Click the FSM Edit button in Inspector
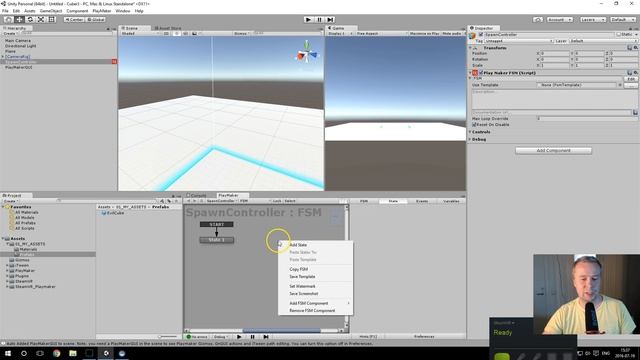 (631, 79)
